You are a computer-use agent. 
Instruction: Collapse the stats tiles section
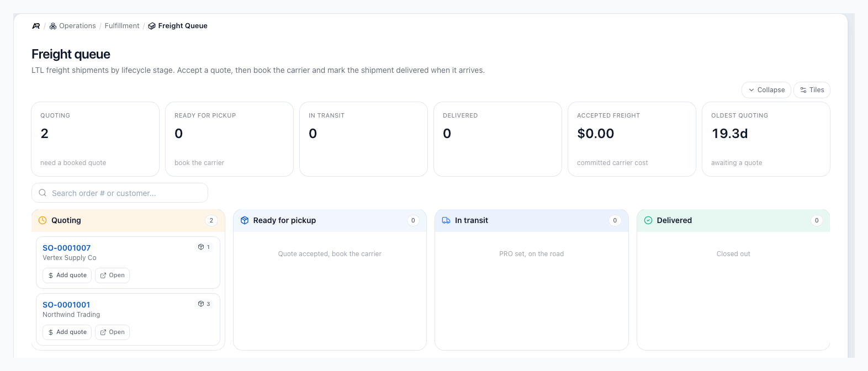pyautogui.click(x=766, y=90)
